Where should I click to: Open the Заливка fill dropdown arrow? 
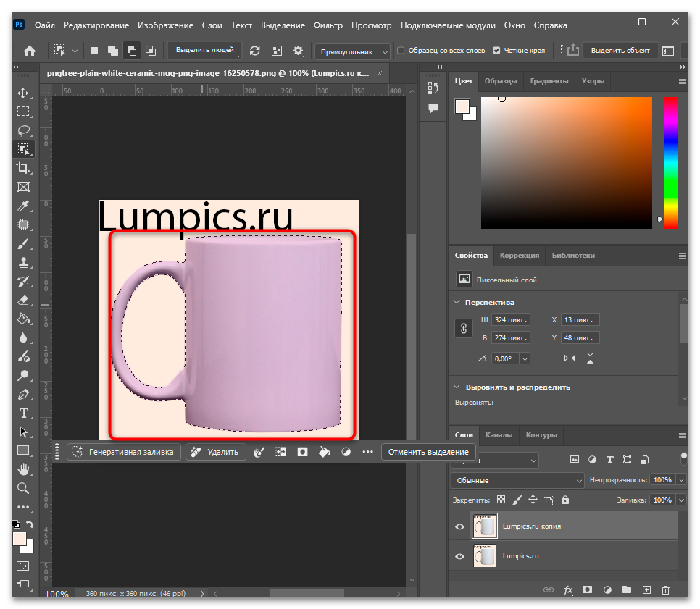[x=681, y=500]
